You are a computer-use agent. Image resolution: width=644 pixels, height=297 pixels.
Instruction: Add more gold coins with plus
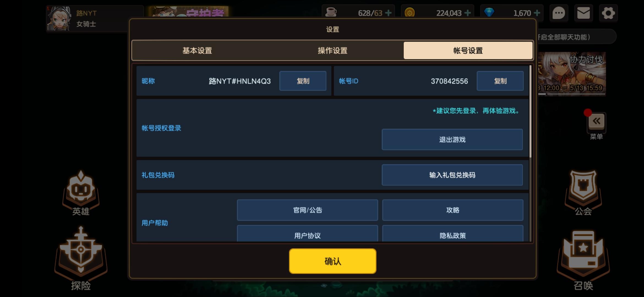point(468,13)
